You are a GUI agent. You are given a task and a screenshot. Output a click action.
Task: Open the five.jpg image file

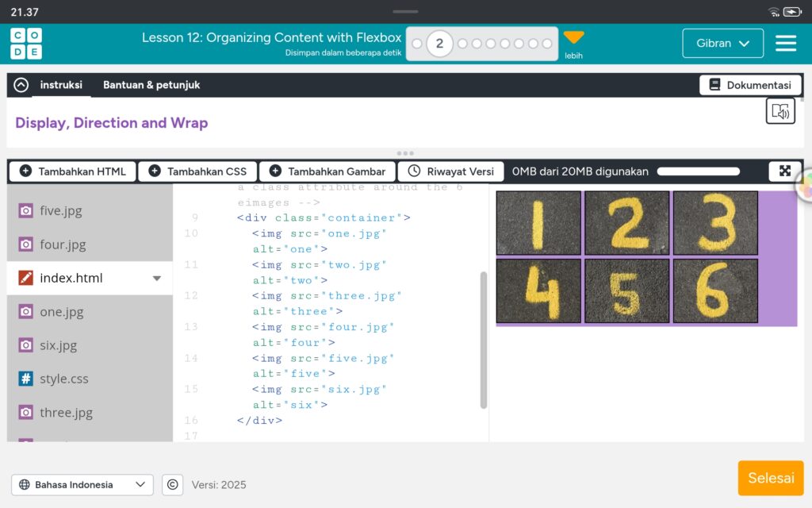coord(60,210)
